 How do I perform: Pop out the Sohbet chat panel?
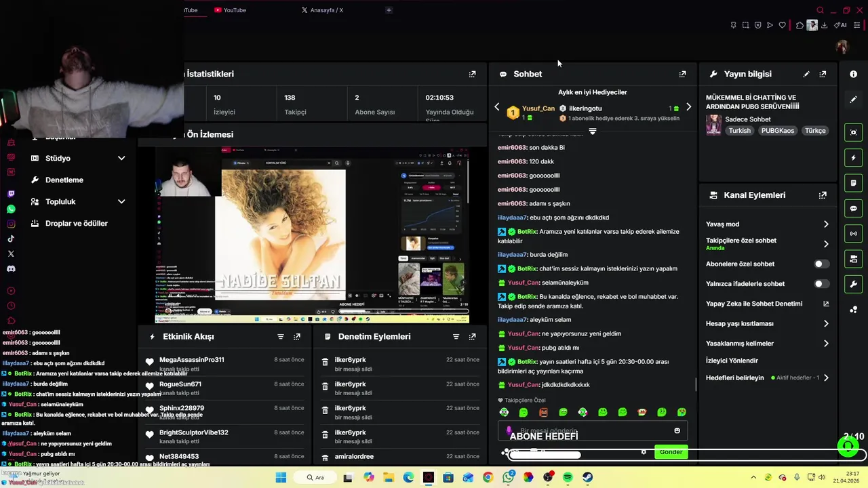pos(682,74)
